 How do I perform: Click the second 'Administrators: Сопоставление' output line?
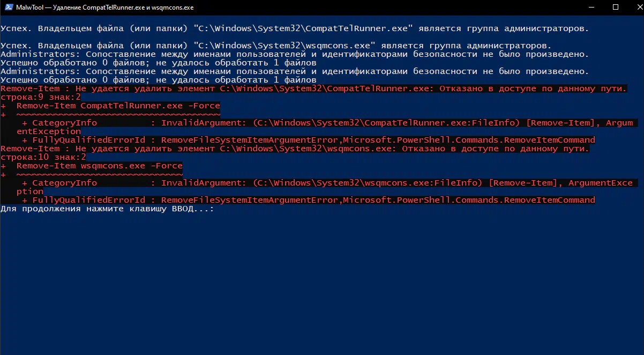pyautogui.click(x=295, y=71)
